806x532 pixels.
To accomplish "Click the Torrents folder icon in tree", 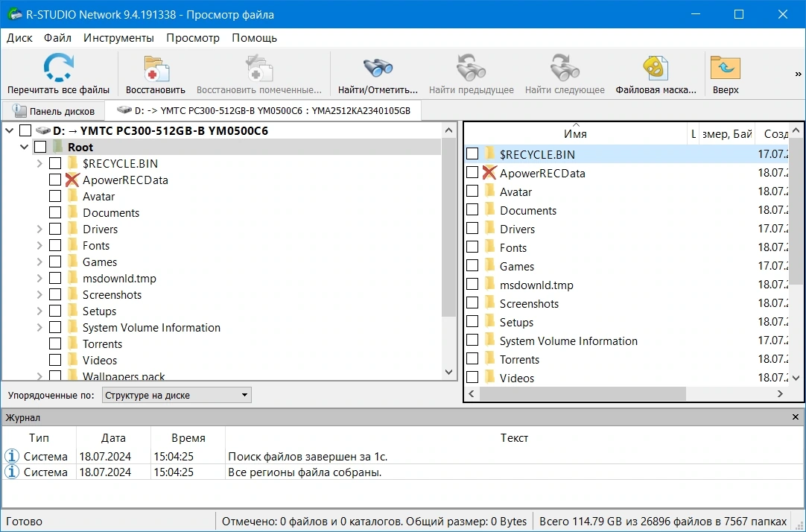I will coord(72,343).
